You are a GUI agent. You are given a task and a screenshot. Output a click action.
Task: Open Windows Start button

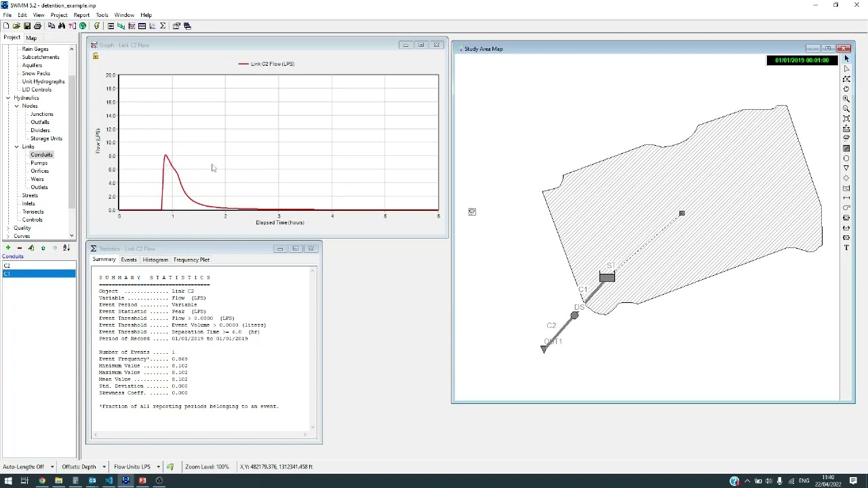(7, 481)
